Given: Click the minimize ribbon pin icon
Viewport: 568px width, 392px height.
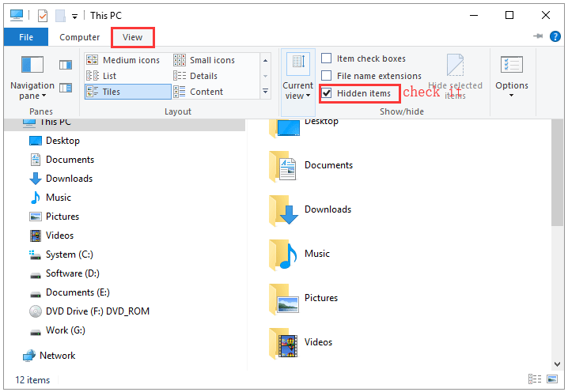Looking at the screenshot, I should click(538, 36).
